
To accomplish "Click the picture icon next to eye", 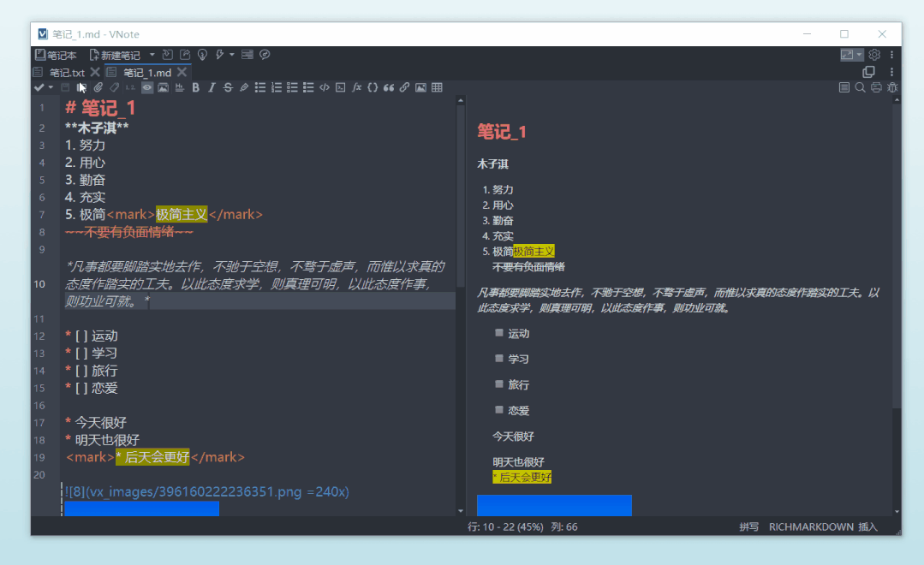I will [164, 88].
